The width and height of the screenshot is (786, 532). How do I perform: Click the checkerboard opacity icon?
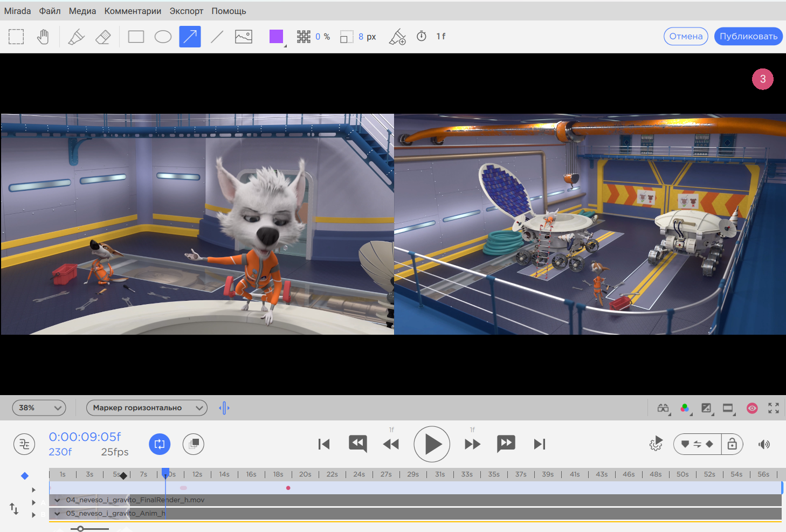[x=304, y=37]
